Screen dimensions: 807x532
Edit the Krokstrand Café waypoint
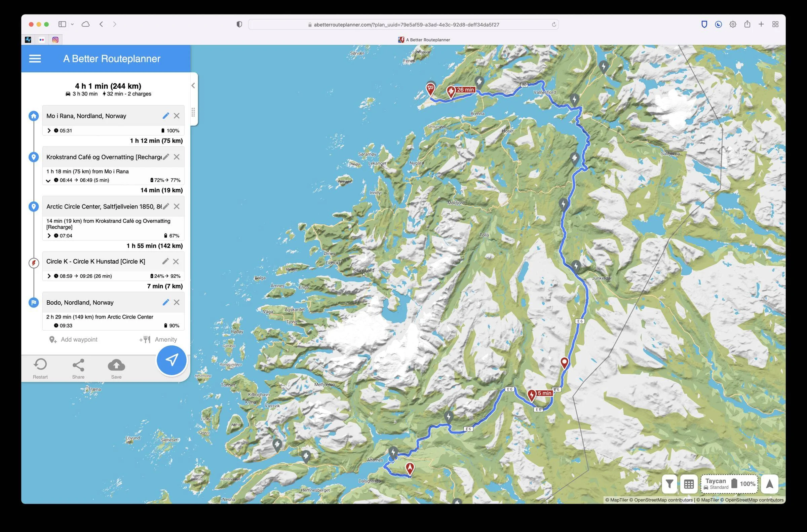165,157
